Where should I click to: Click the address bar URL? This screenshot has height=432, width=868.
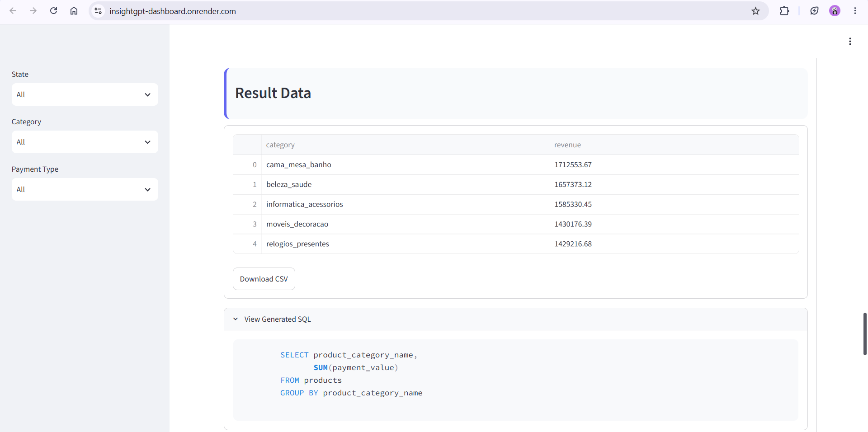pyautogui.click(x=173, y=11)
